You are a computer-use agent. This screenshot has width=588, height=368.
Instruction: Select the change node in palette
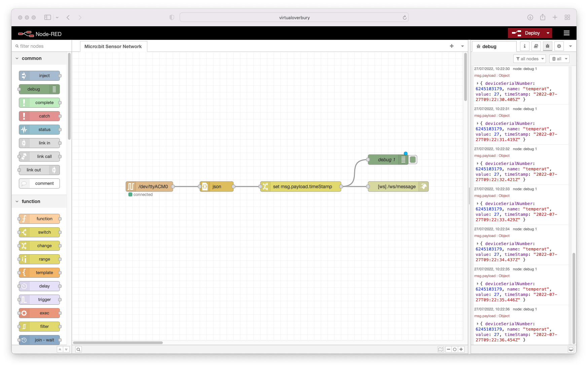point(39,246)
